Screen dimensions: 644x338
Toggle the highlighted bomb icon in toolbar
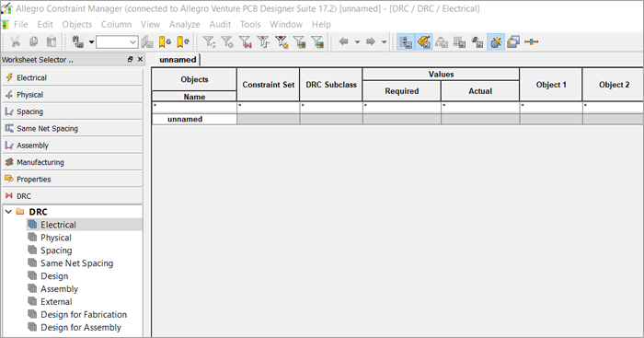click(496, 41)
